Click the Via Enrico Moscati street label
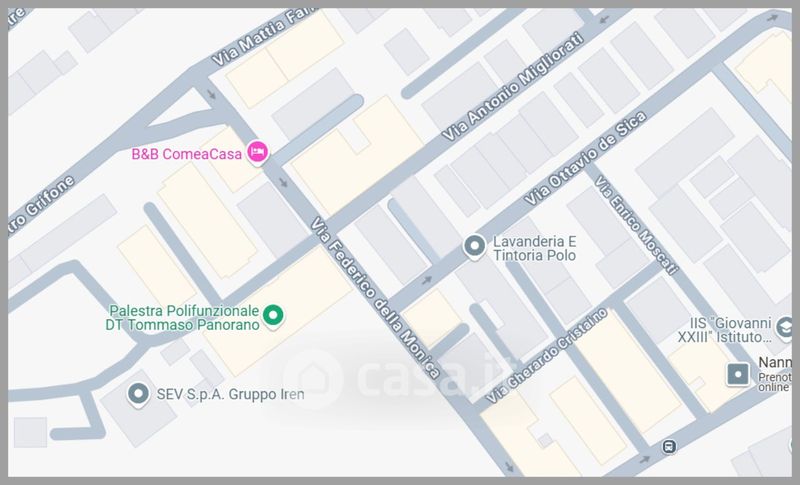This screenshot has height=485, width=800. click(636, 224)
